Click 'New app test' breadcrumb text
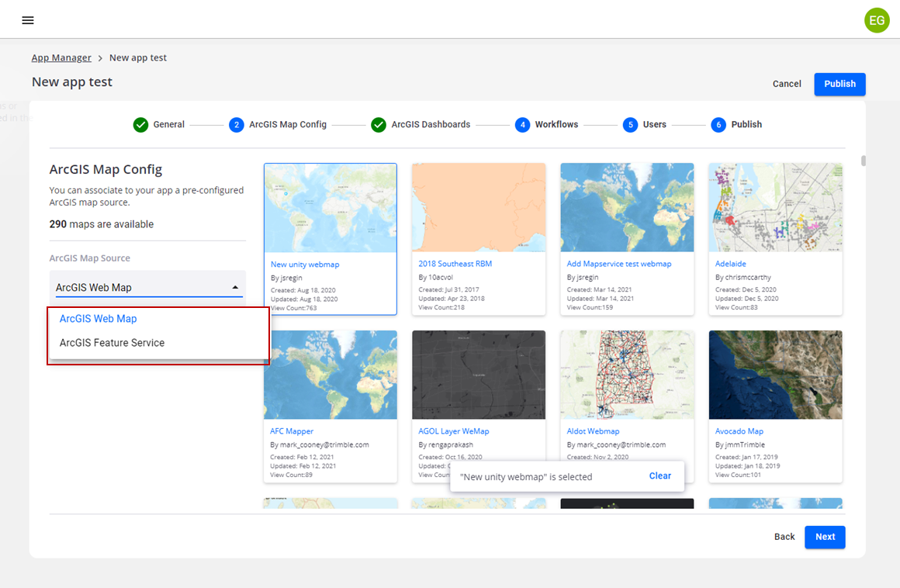The height and width of the screenshot is (588, 900). [138, 58]
